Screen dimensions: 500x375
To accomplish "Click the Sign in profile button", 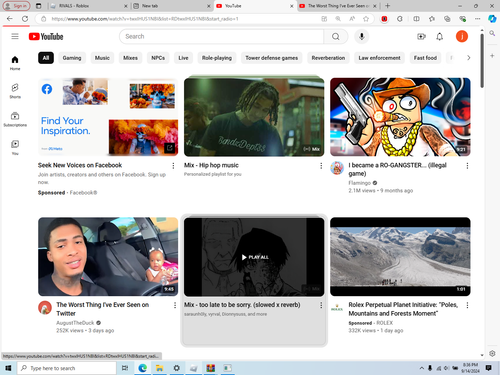I will tap(17, 6).
